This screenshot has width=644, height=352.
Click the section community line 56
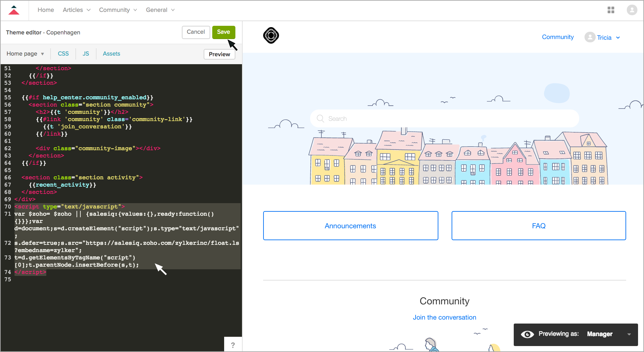pos(91,105)
